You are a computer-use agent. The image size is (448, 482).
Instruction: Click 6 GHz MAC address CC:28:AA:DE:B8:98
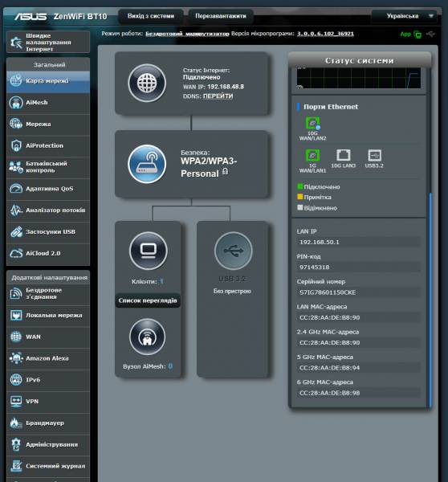point(358,393)
